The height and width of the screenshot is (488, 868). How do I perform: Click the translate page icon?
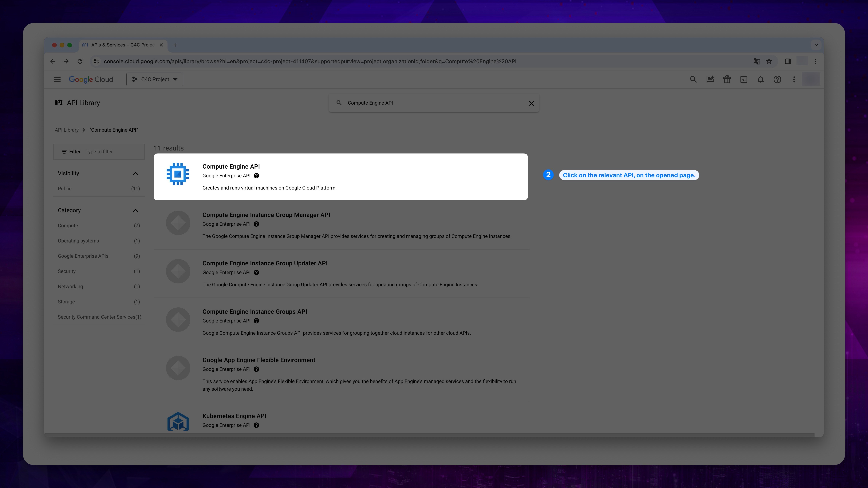pos(756,61)
